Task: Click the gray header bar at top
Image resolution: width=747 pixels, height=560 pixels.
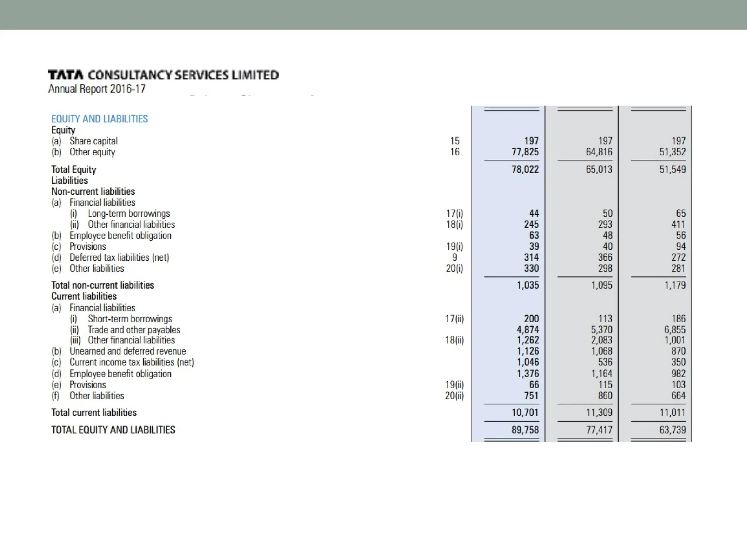Action: (x=373, y=15)
